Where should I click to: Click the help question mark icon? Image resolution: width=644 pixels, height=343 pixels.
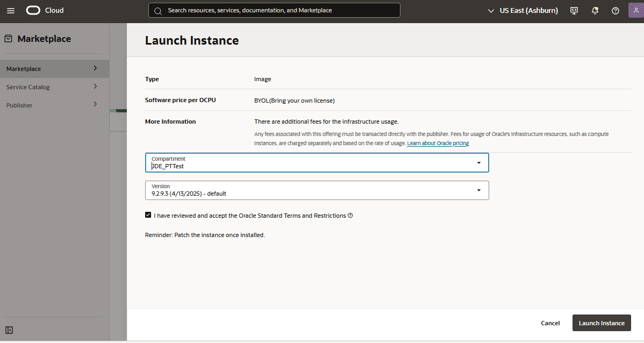pos(615,10)
